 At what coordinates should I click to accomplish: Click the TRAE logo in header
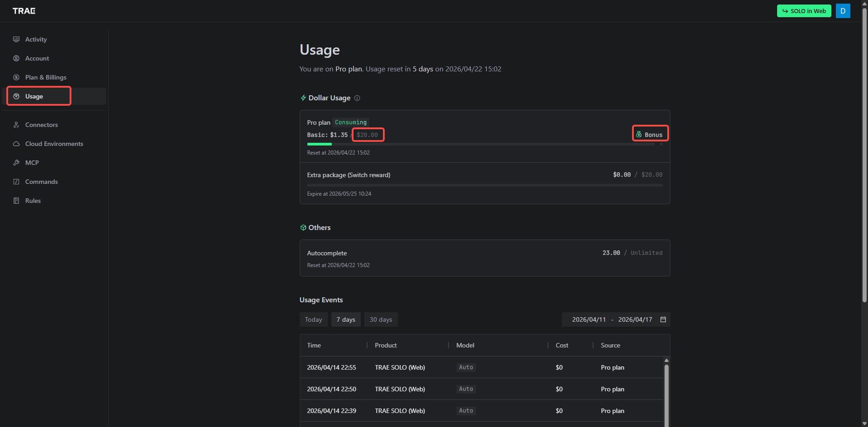tap(24, 11)
